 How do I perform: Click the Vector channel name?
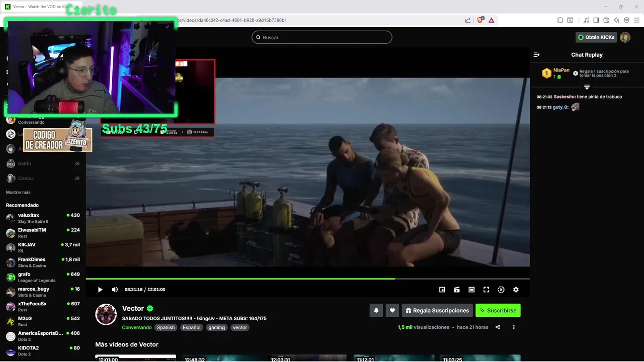pos(133,308)
